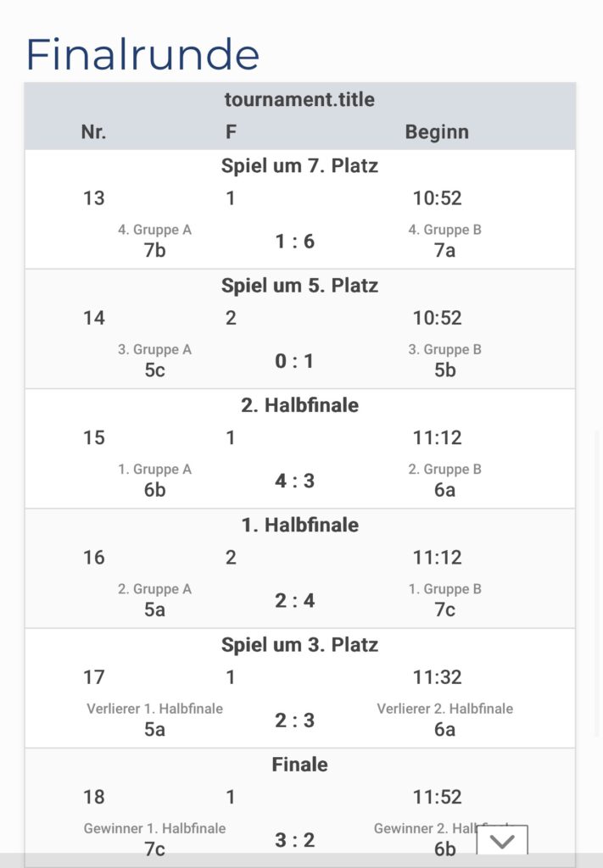Open the Spiel um 5. Platz match

tap(299, 286)
